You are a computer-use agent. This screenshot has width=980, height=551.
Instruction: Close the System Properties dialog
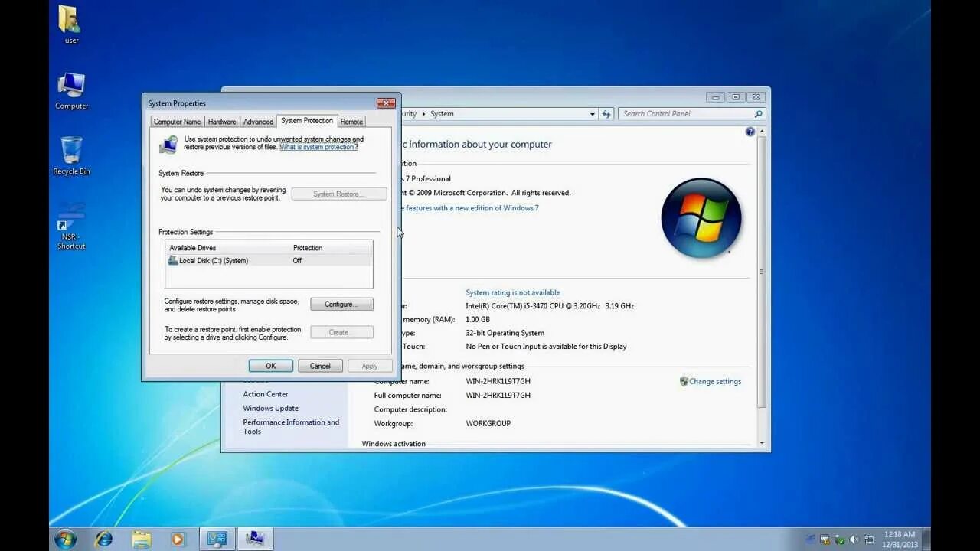coord(386,103)
